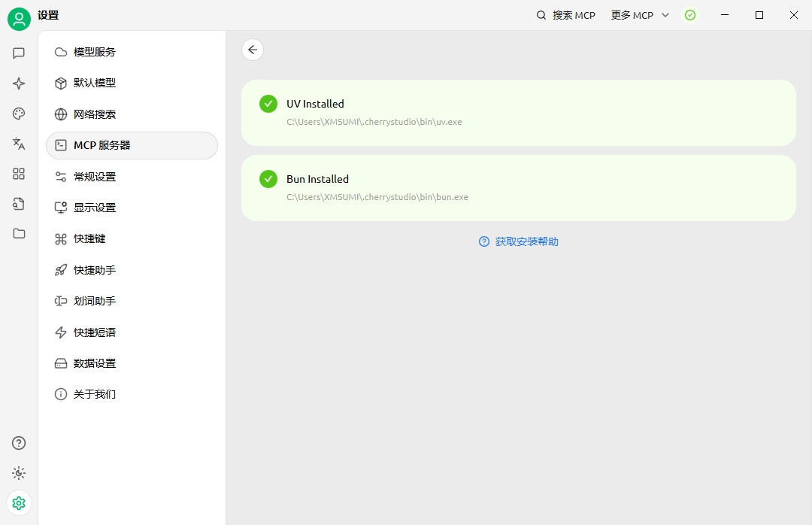Open 划词助手 settings

coord(132,301)
